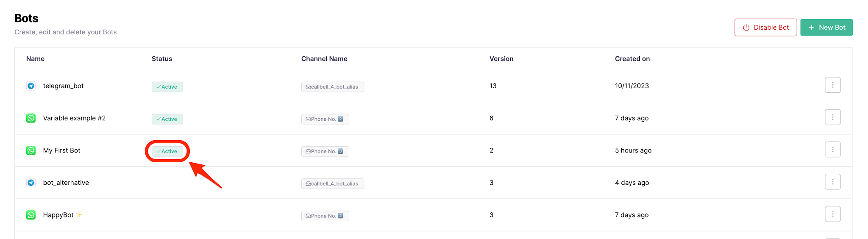The width and height of the screenshot is (868, 239).
Task: Expand the three-dot menu for My First Bot
Action: (832, 150)
